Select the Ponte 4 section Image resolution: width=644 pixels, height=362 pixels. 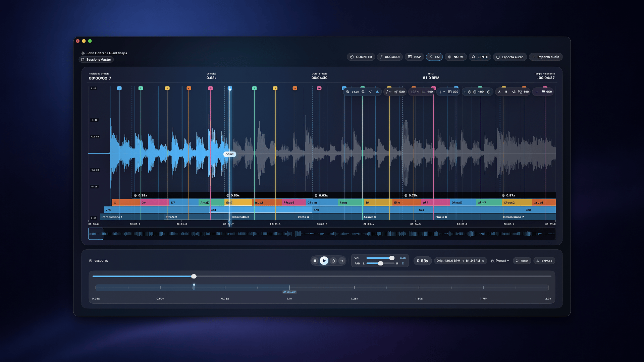point(329,217)
